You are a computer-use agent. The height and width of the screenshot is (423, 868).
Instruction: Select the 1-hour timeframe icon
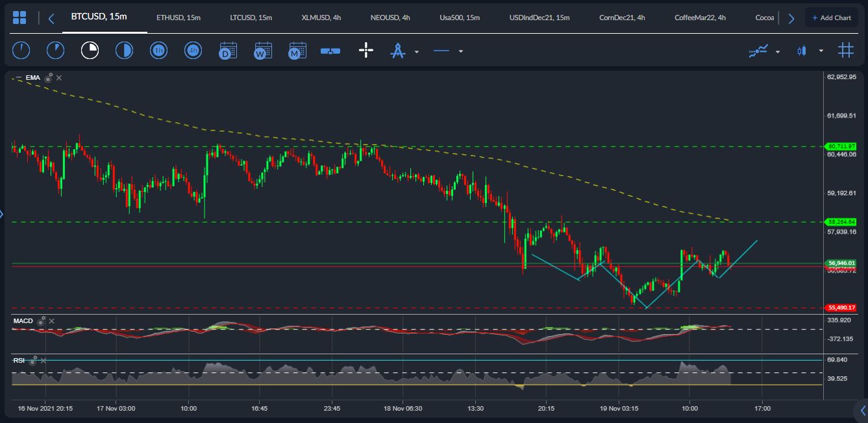(158, 50)
